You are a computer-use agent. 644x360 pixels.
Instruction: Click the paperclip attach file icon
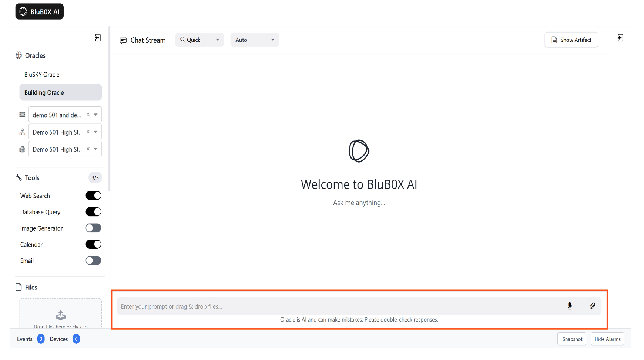coord(592,306)
